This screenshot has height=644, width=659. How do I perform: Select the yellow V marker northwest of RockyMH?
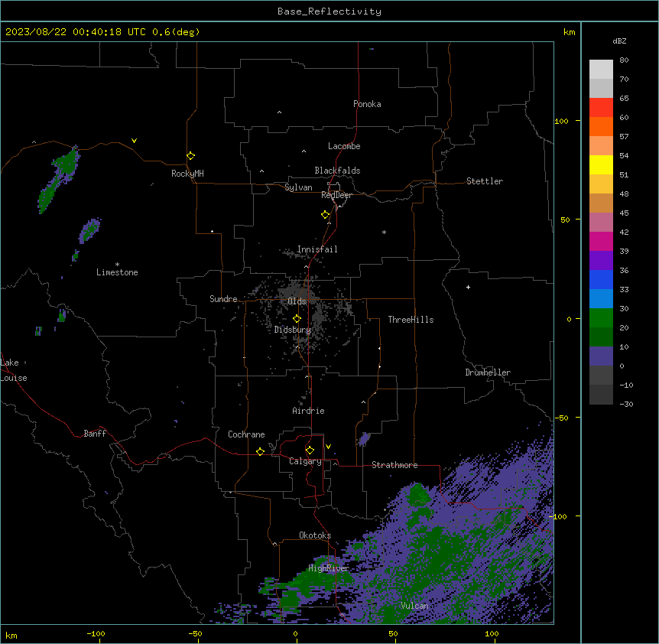click(134, 141)
